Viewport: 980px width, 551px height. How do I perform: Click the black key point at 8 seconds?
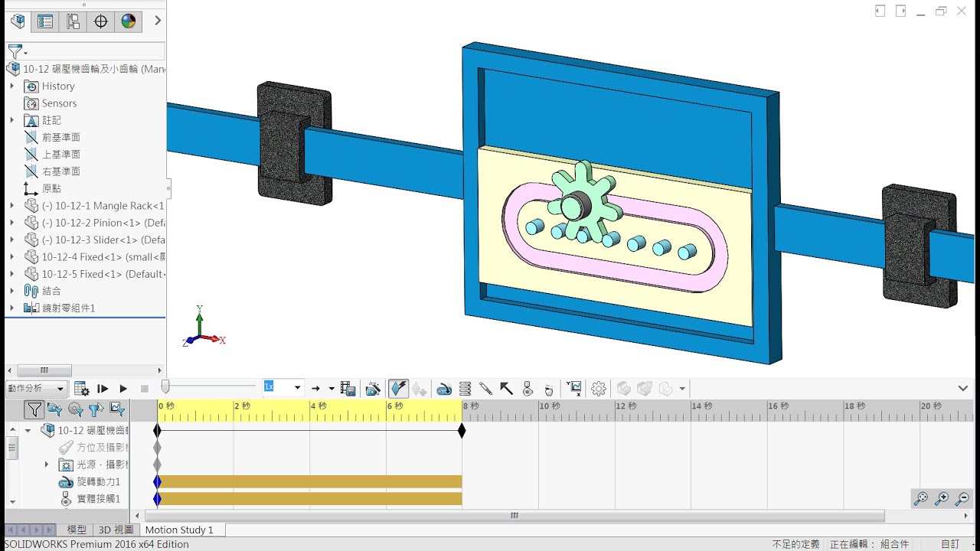tap(462, 431)
